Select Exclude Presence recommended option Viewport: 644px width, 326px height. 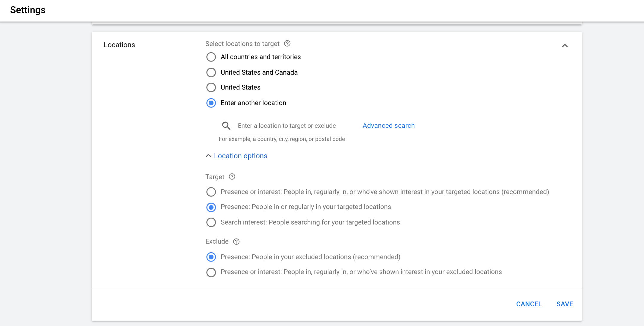211,257
